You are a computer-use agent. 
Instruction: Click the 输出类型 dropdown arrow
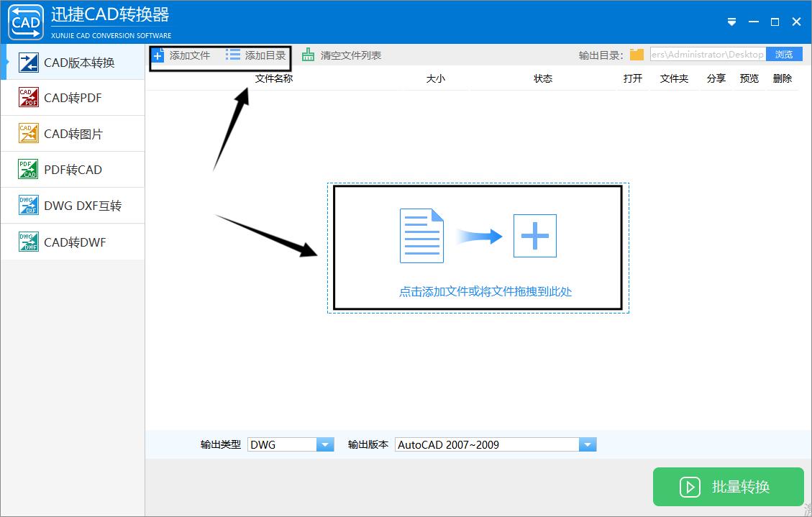coord(327,444)
